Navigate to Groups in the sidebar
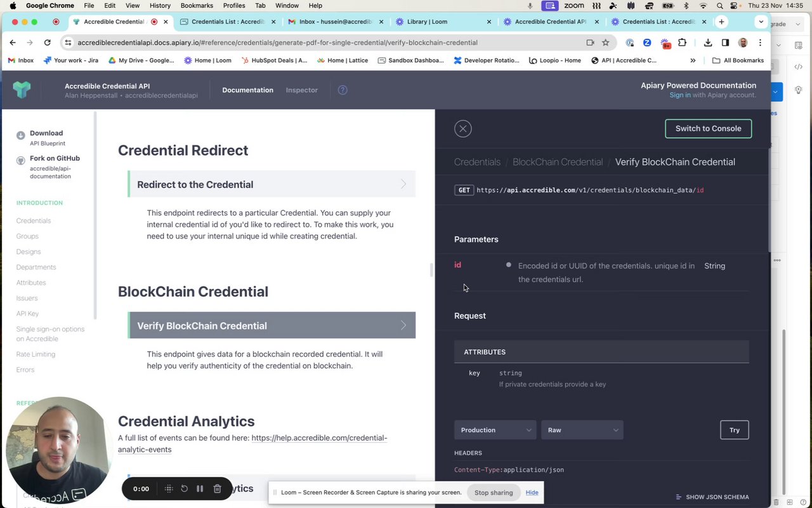The image size is (812, 508). pyautogui.click(x=27, y=236)
